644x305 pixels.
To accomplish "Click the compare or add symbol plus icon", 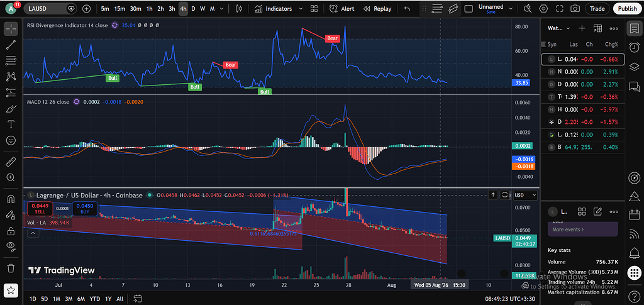I will pyautogui.click(x=87, y=9).
